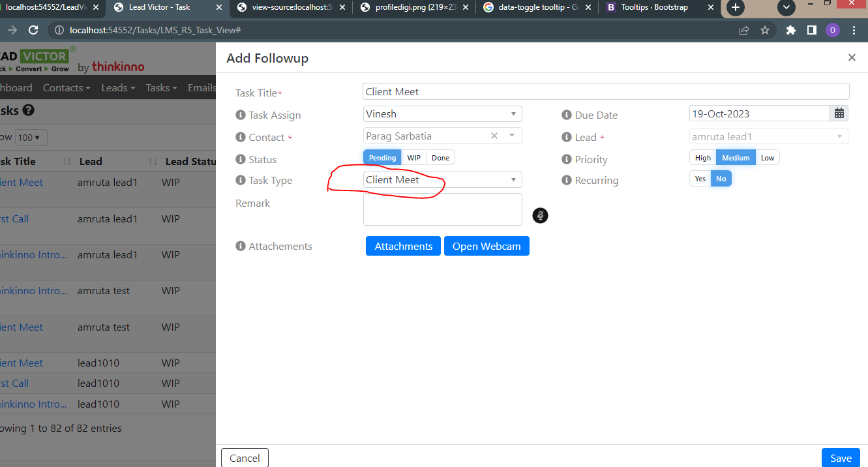Toggle the browser side panel icon
Image resolution: width=868 pixels, height=467 pixels.
tap(811, 30)
